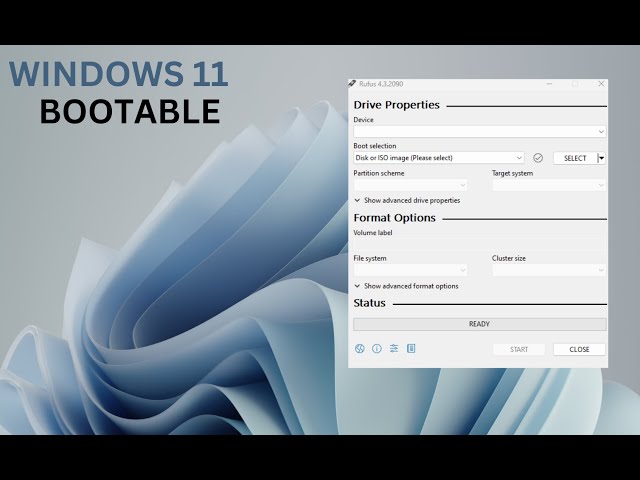The image size is (640, 480).
Task: Maximize the Rufus window
Action: [x=575, y=84]
